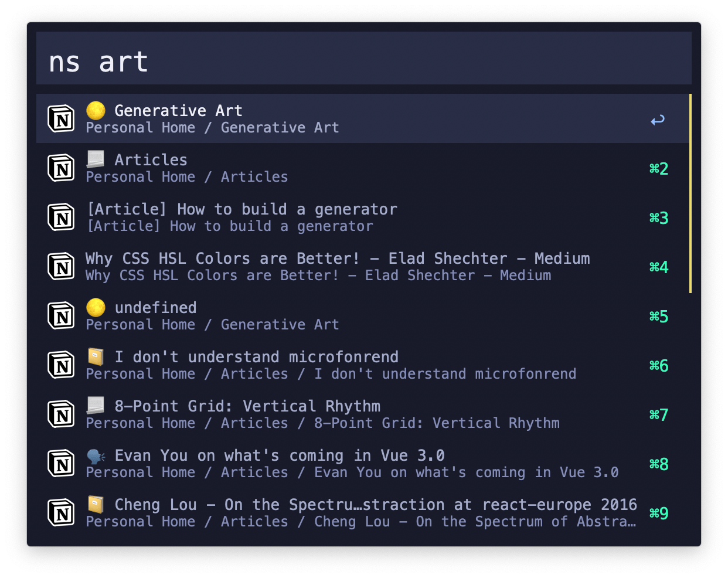
Task: Click the speaking head emoji on Vue 3.0 entry
Action: point(96,454)
